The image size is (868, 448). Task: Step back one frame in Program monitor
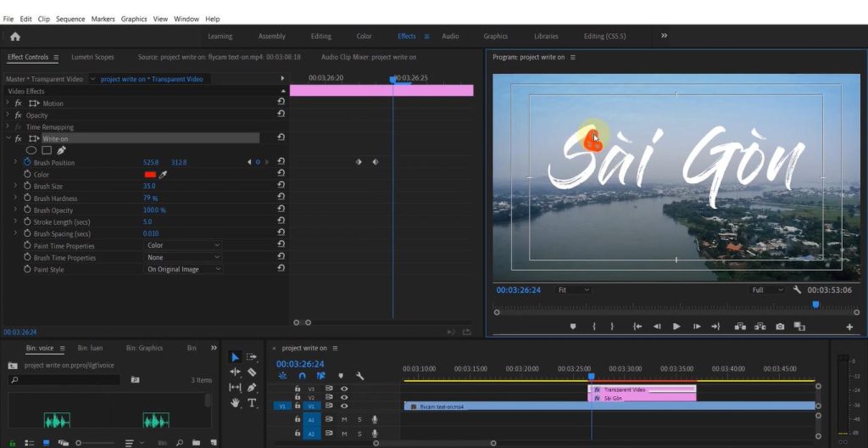pos(657,327)
